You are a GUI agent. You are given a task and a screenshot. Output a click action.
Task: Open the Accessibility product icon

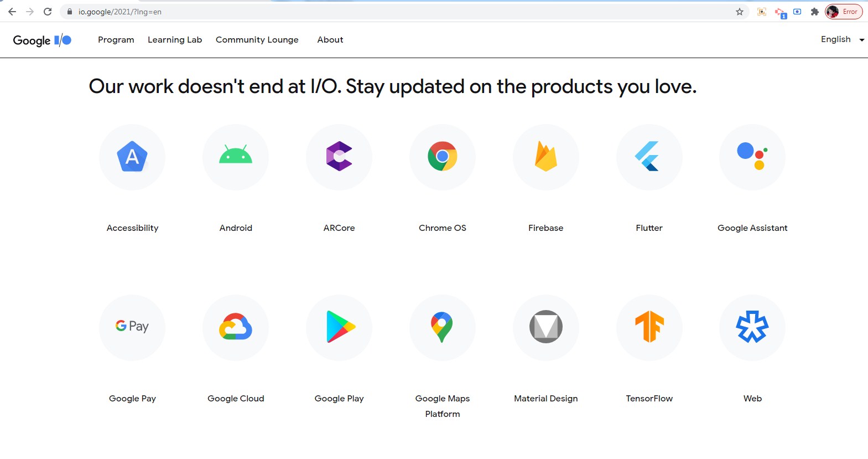132,157
